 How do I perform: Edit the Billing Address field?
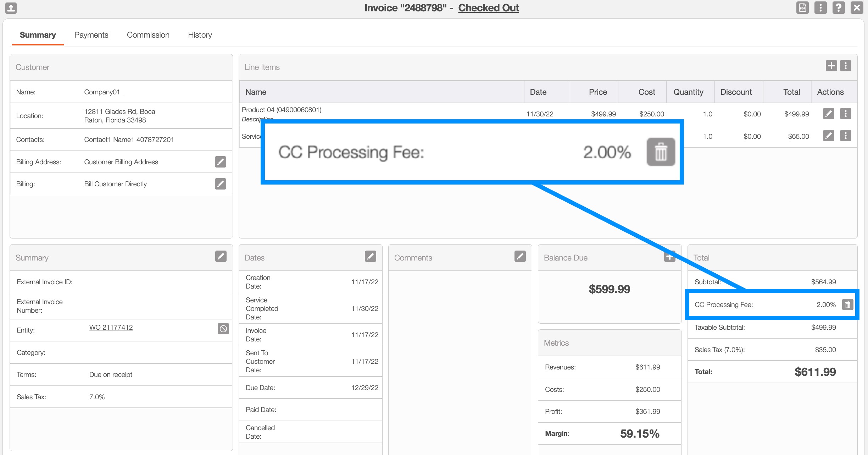(220, 162)
